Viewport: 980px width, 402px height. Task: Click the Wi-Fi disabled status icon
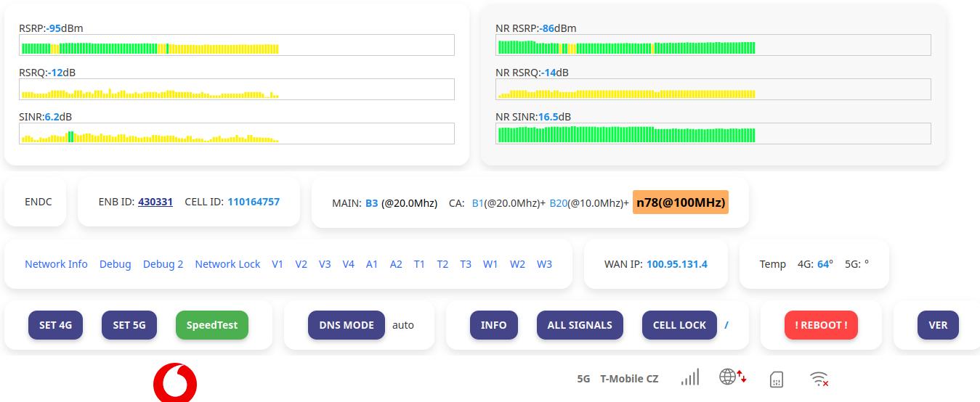tap(819, 379)
